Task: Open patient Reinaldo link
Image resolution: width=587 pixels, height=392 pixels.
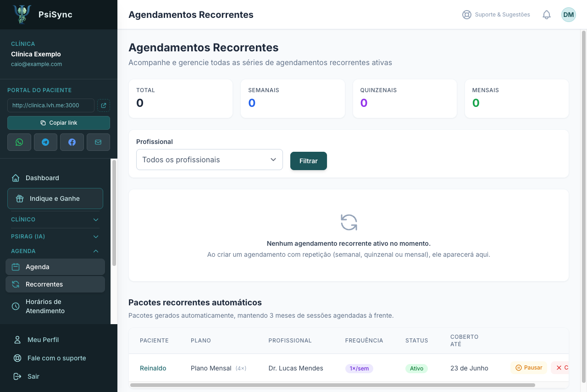Action: tap(153, 368)
